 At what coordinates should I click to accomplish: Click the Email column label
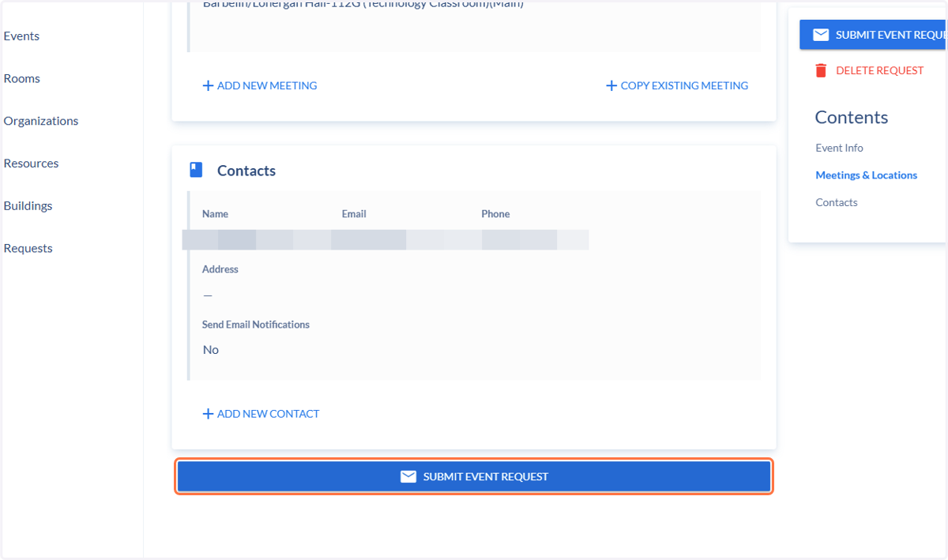[x=354, y=214]
